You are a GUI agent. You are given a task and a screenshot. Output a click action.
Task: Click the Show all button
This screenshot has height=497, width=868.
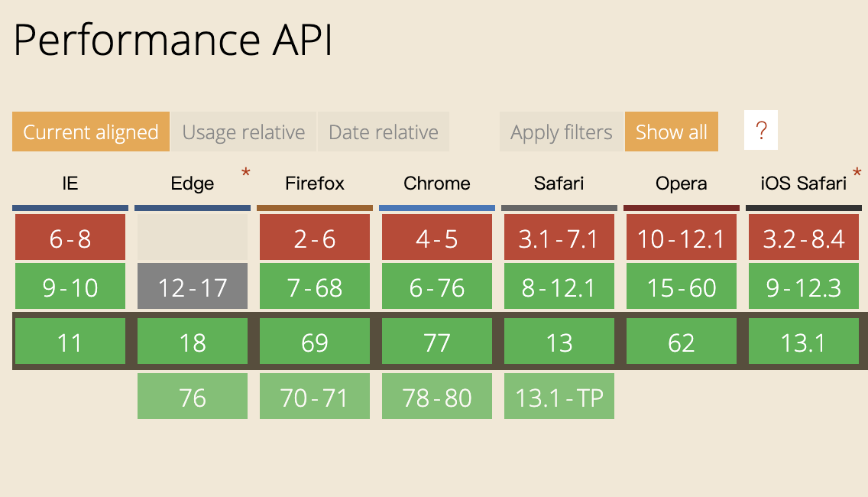[672, 132]
